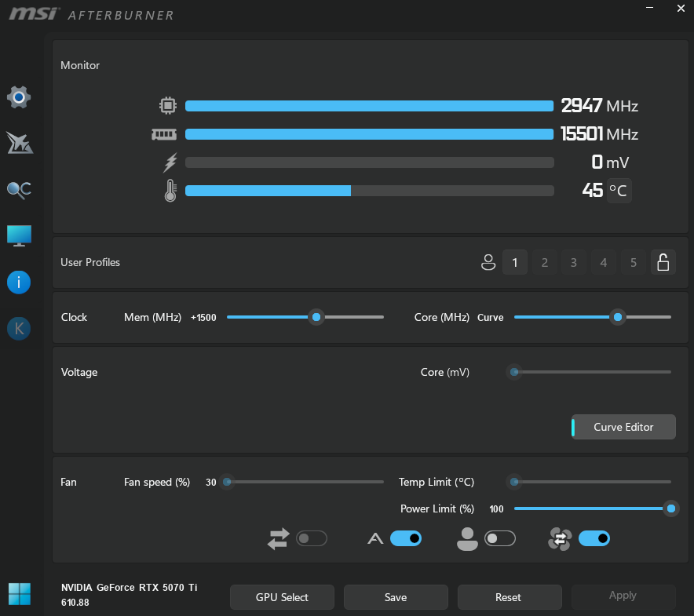
Task: Close the Afterburner window
Action: tap(681, 8)
